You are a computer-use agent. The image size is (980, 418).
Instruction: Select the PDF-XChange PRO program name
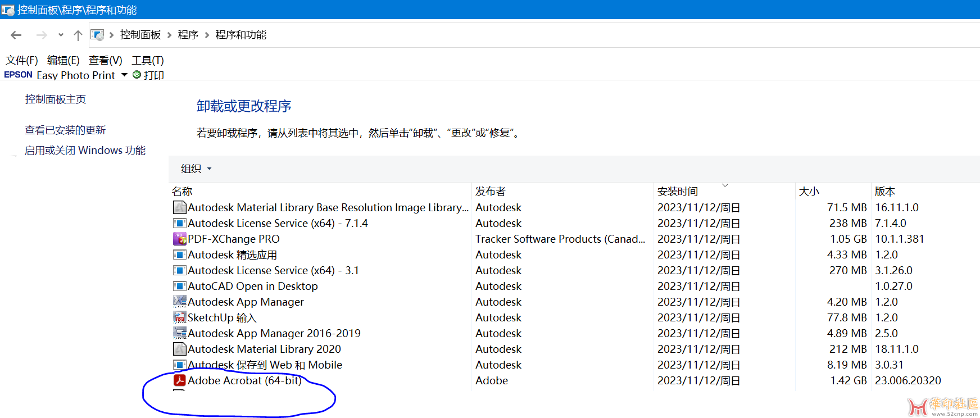pos(234,239)
